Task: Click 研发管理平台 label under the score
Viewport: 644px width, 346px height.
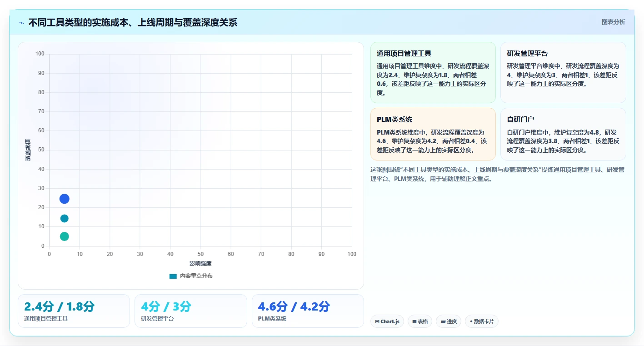Action: pos(157,319)
